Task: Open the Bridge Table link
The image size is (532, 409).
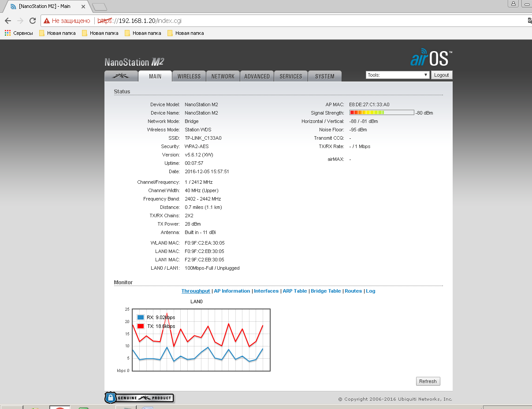Action: (x=326, y=291)
